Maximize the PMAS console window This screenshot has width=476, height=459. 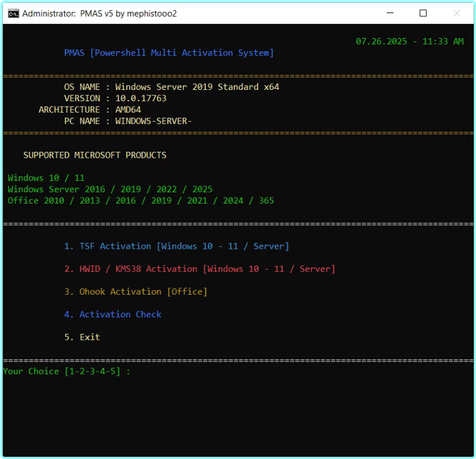click(x=423, y=13)
